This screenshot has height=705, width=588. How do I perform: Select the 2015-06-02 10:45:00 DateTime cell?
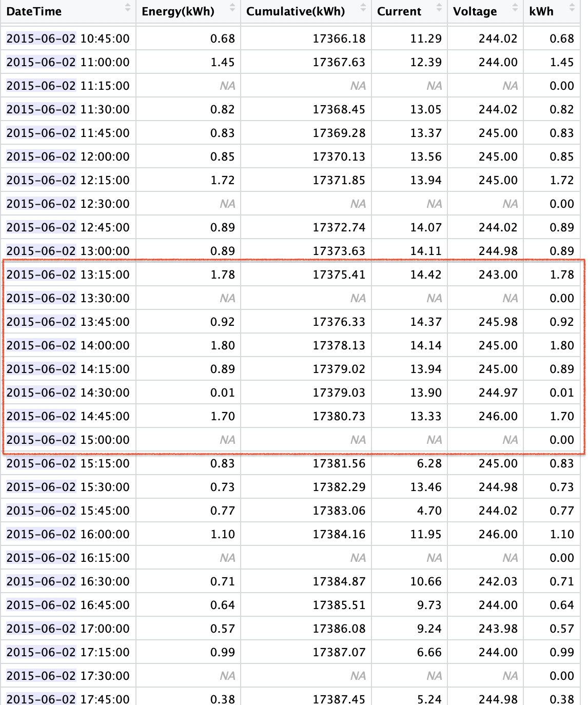[x=68, y=38]
